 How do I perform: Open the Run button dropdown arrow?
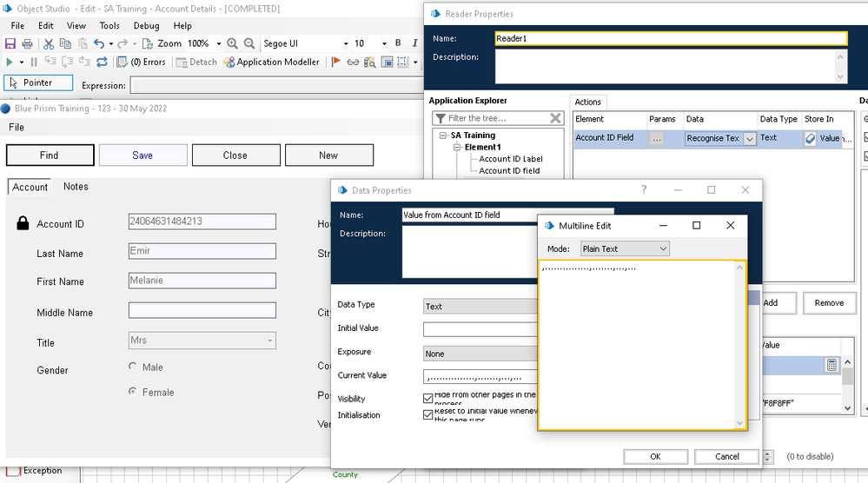pyautogui.click(x=22, y=62)
